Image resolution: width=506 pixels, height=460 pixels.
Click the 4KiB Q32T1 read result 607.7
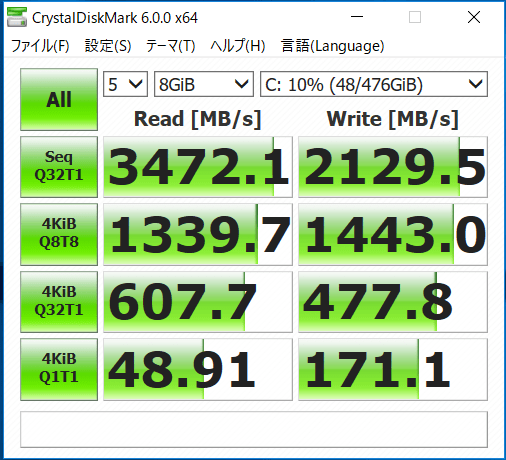198,302
